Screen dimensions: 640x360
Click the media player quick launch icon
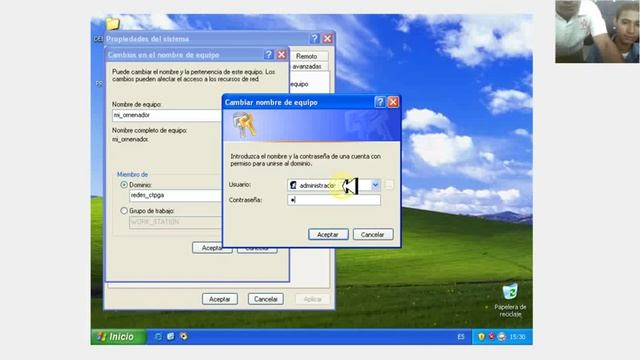click(x=184, y=336)
